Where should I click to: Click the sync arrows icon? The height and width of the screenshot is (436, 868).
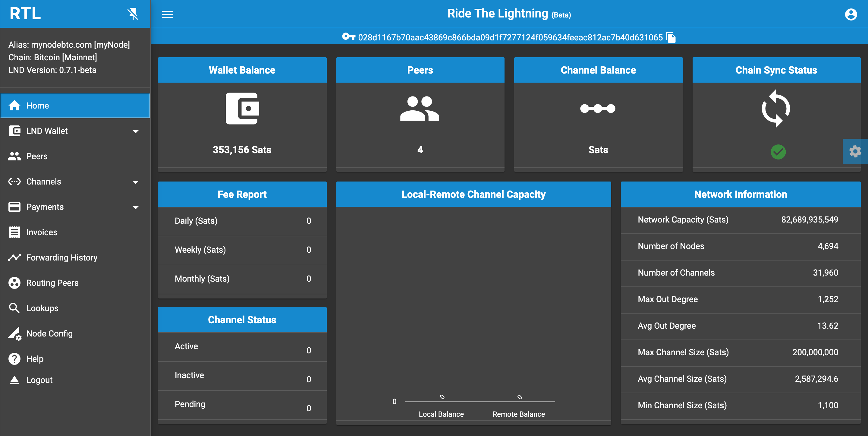coord(776,109)
